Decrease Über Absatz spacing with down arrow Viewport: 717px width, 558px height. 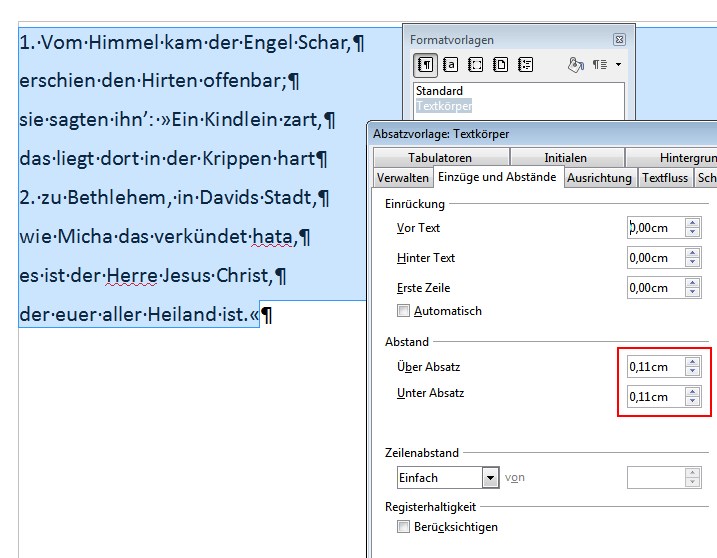pos(693,371)
